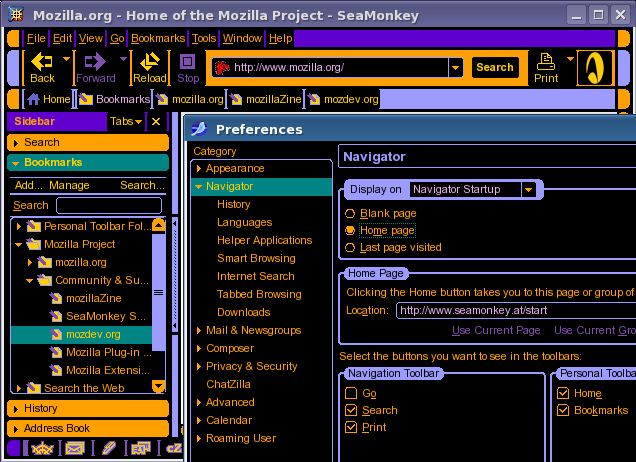Viewport: 636px width, 462px height.
Task: Expand the Personal Toolbar Folder in sidebar
Action: (19, 226)
